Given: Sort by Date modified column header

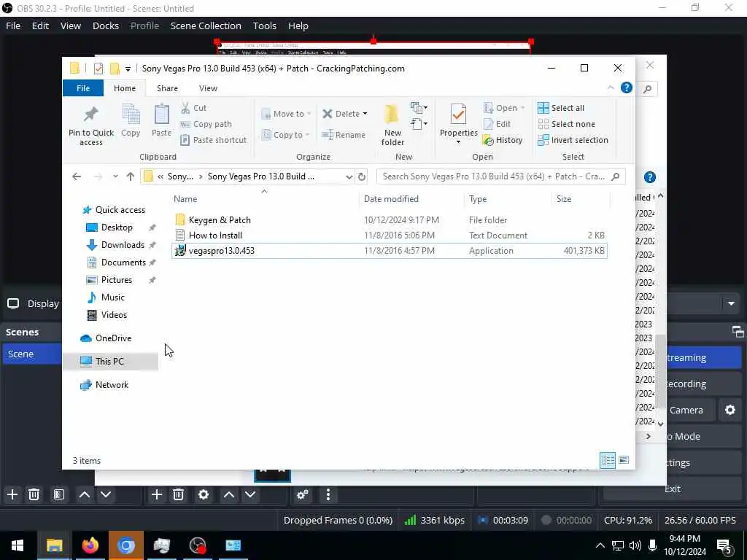Looking at the screenshot, I should click(391, 199).
